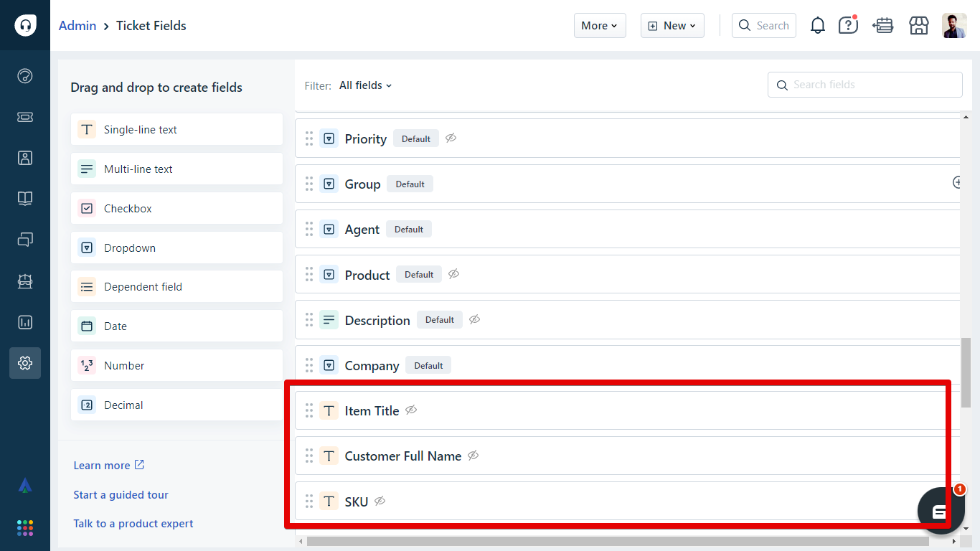Open the Analytics chart icon in sidebar
The height and width of the screenshot is (551, 980).
point(25,322)
